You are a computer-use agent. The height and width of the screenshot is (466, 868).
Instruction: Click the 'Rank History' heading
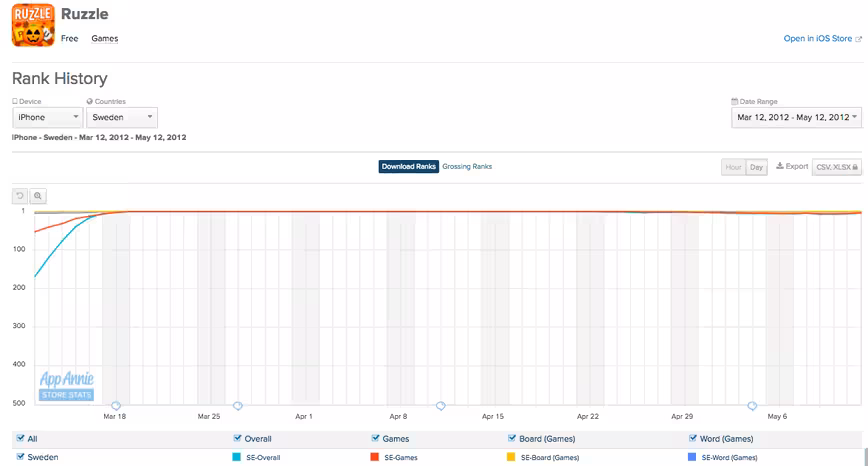tap(60, 79)
